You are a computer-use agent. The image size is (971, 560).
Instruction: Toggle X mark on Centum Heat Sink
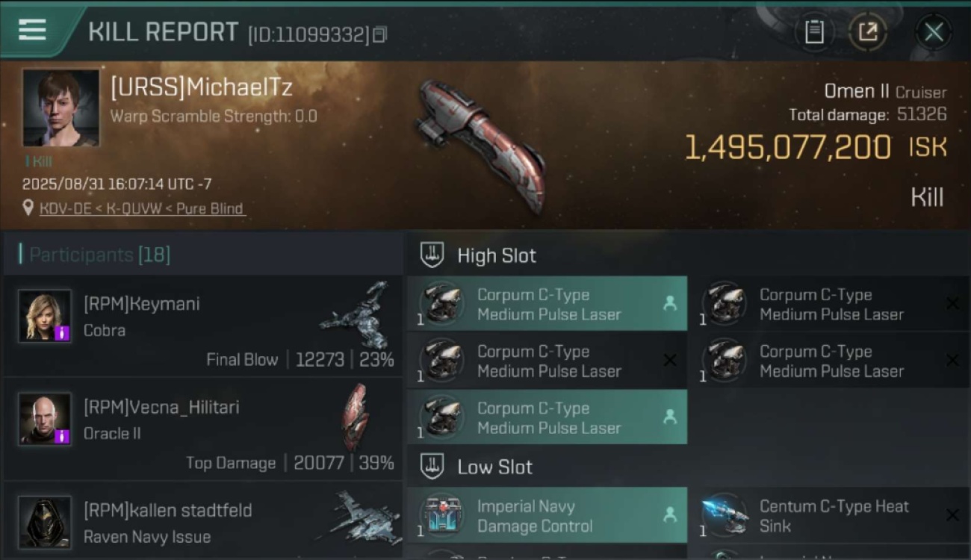952,514
